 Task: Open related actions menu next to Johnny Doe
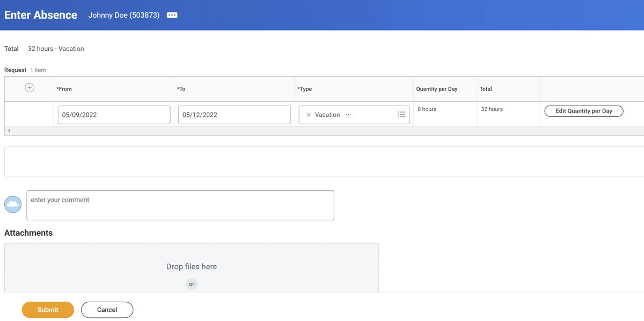[172, 15]
